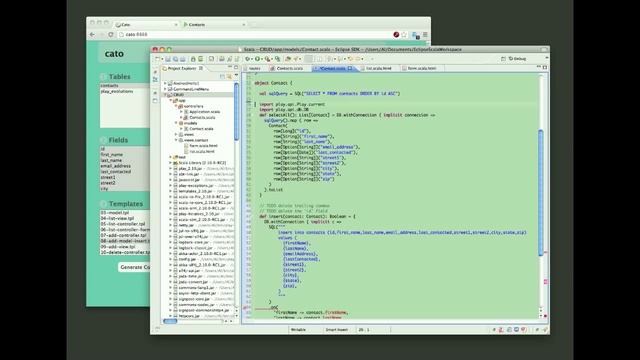Click the blue extension icon beside the browser star
This screenshot has width=640, height=360.
point(416,36)
